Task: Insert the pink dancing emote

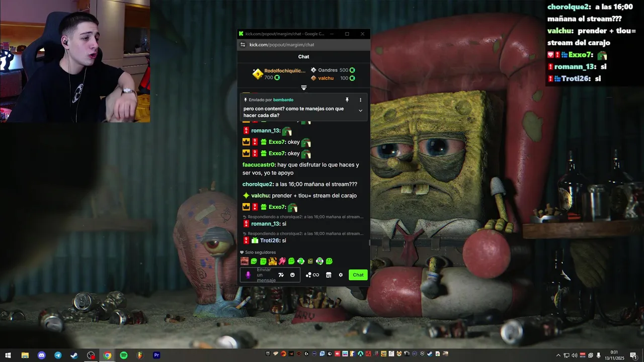Action: coord(282,261)
